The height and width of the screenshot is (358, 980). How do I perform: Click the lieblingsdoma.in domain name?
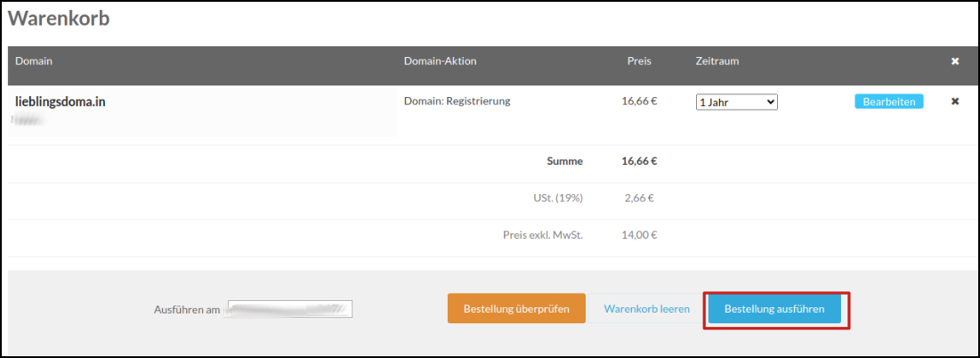[x=61, y=102]
